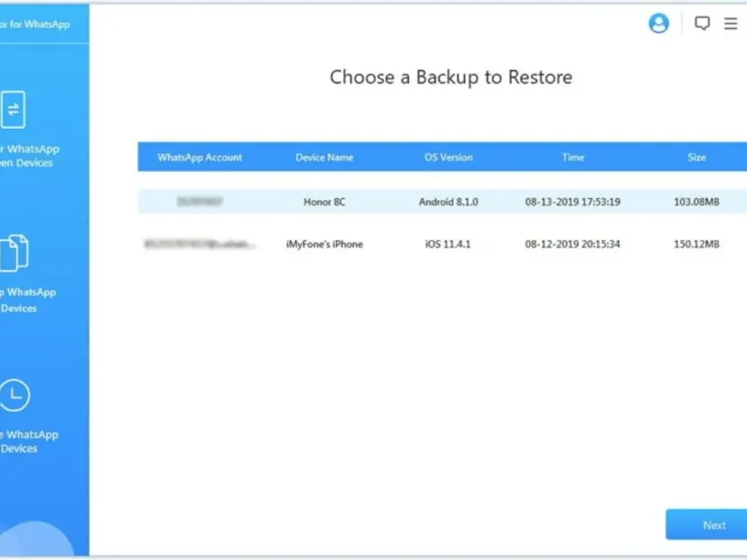Image resolution: width=747 pixels, height=560 pixels.
Task: Select the Restore WhatsApp clock icon
Action: [x=14, y=395]
